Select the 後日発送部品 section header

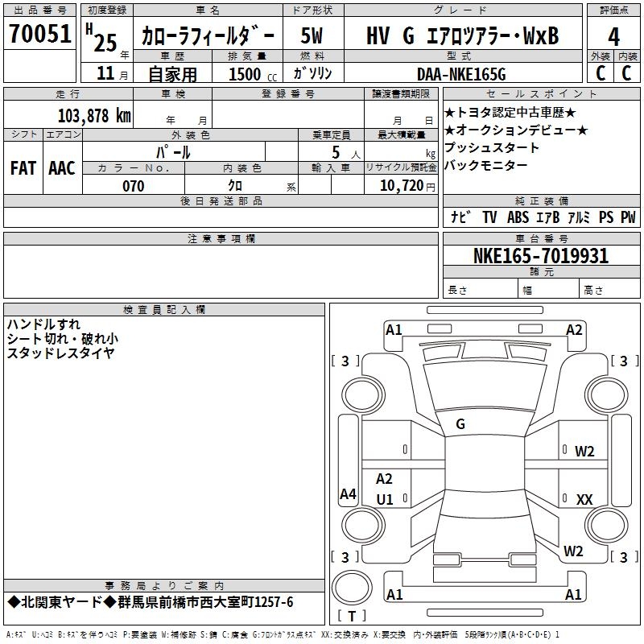(221, 200)
